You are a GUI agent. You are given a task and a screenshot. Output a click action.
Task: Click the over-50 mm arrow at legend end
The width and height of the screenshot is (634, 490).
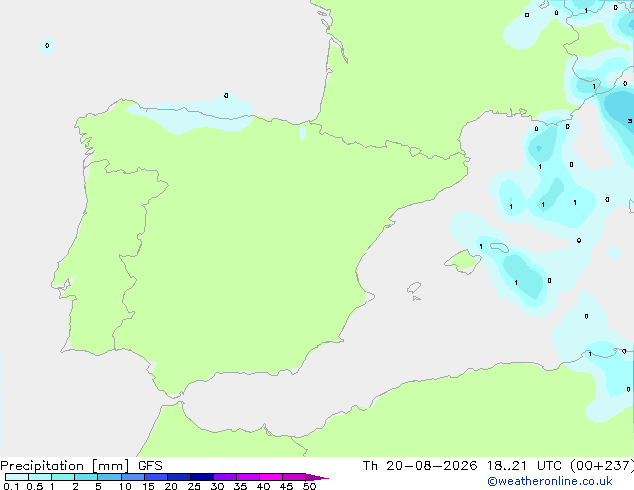point(317,477)
